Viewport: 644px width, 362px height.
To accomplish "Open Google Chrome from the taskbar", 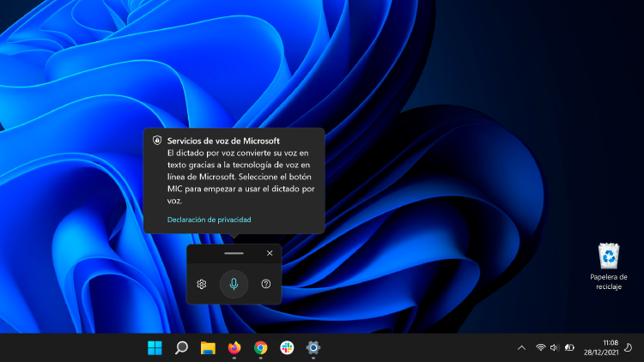I will (260, 347).
